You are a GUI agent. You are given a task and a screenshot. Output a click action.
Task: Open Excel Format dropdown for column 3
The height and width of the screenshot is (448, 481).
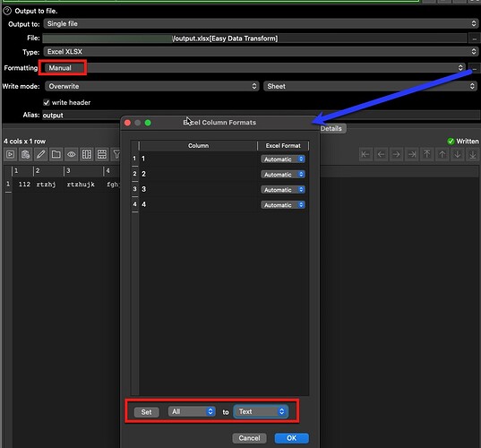point(283,190)
